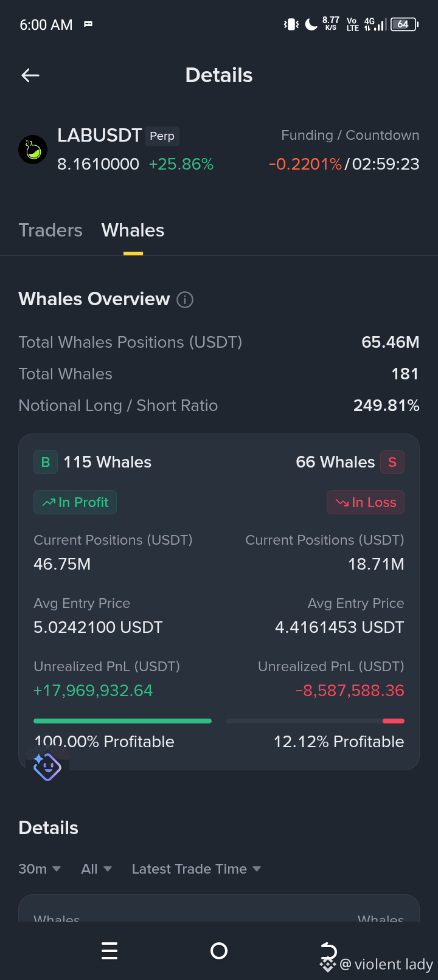
Task: Tap the back arrow icon
Action: tap(30, 75)
